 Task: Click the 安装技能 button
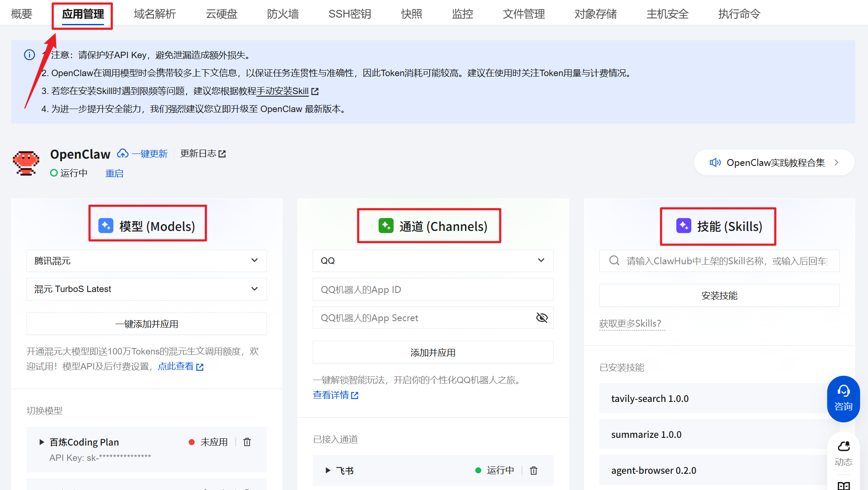click(x=719, y=295)
